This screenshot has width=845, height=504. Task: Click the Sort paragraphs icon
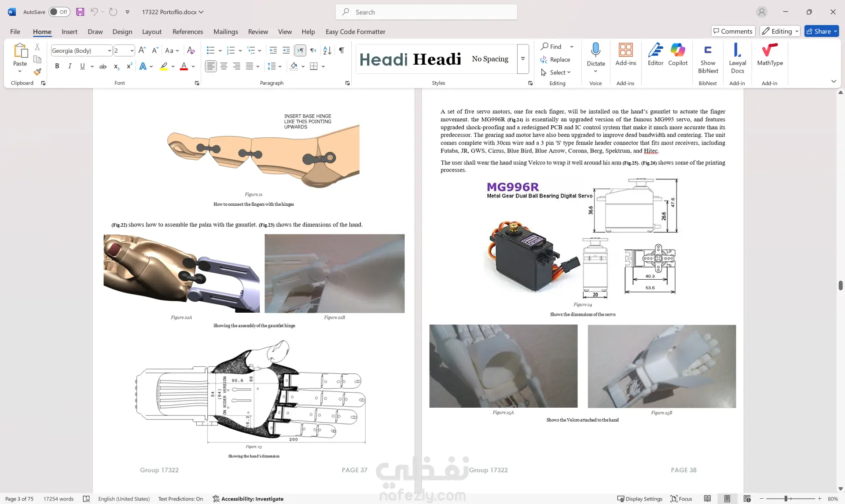tap(327, 51)
